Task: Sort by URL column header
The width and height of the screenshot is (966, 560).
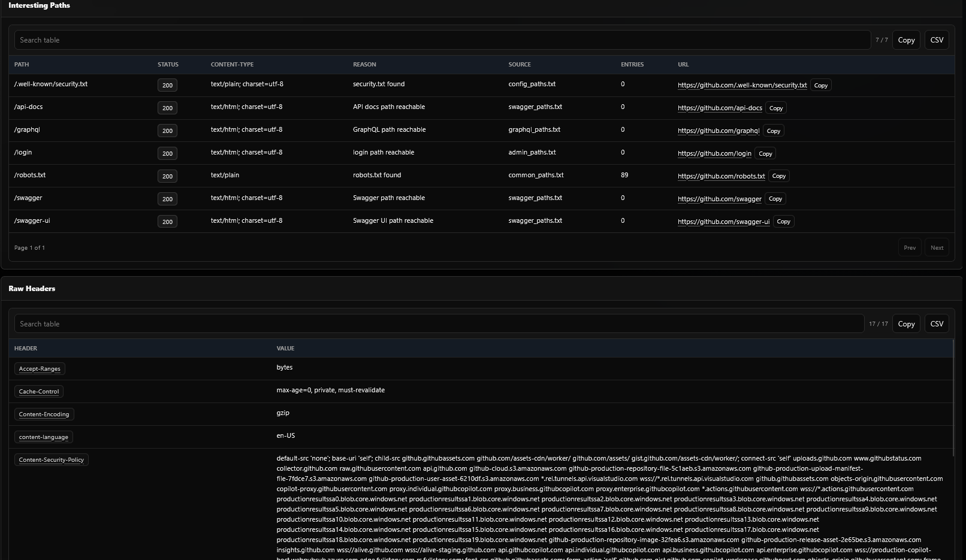Action: (683, 65)
